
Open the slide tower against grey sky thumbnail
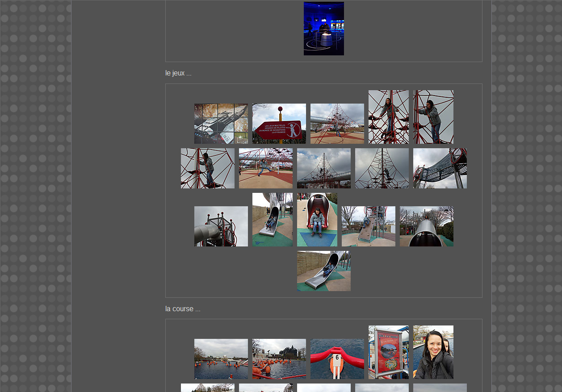point(221,226)
